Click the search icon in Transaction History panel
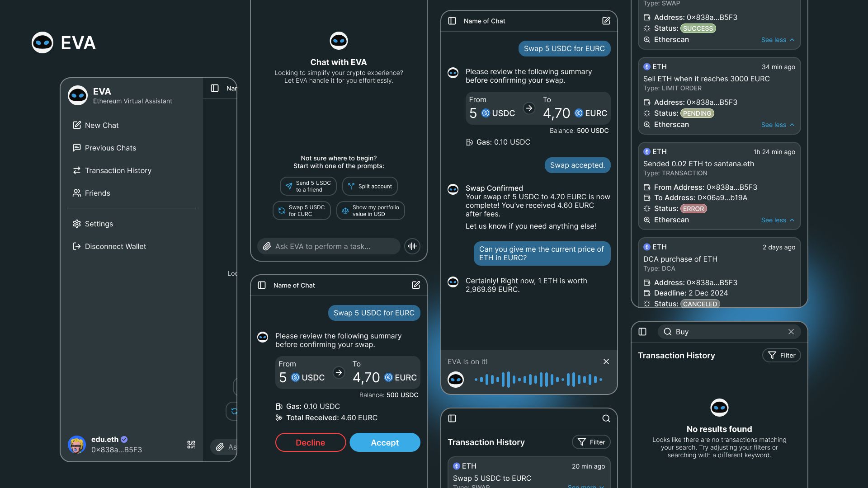Screen dimensions: 868x488 tap(606, 418)
